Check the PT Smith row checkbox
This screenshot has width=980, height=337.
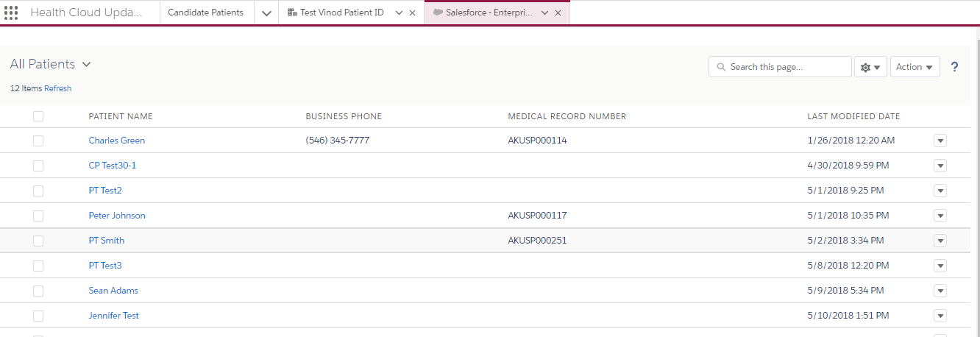(38, 241)
